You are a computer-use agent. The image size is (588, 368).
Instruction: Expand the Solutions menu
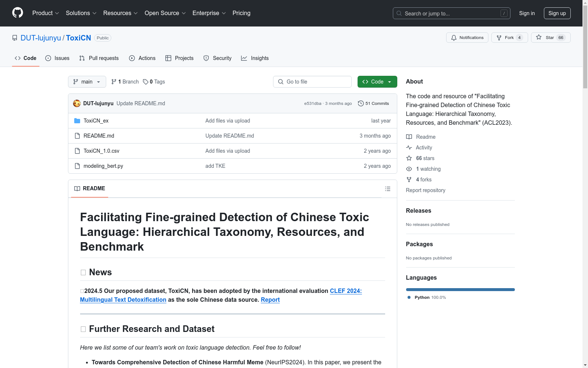81,13
